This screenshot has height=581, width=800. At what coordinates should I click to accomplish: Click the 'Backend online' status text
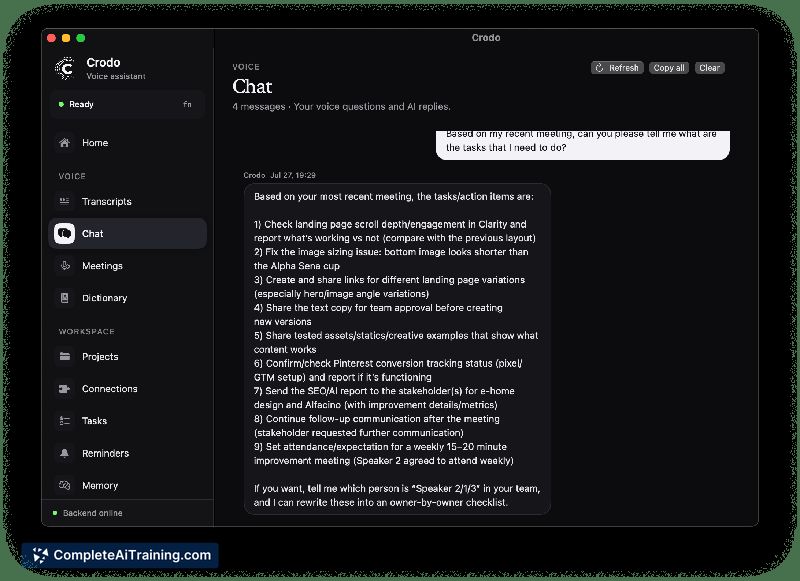tap(92, 513)
